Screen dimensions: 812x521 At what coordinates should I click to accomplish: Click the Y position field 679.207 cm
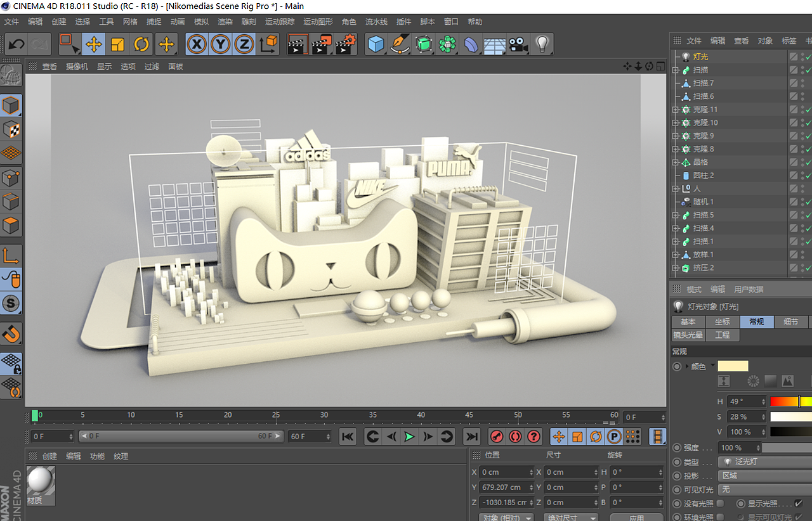tap(507, 487)
